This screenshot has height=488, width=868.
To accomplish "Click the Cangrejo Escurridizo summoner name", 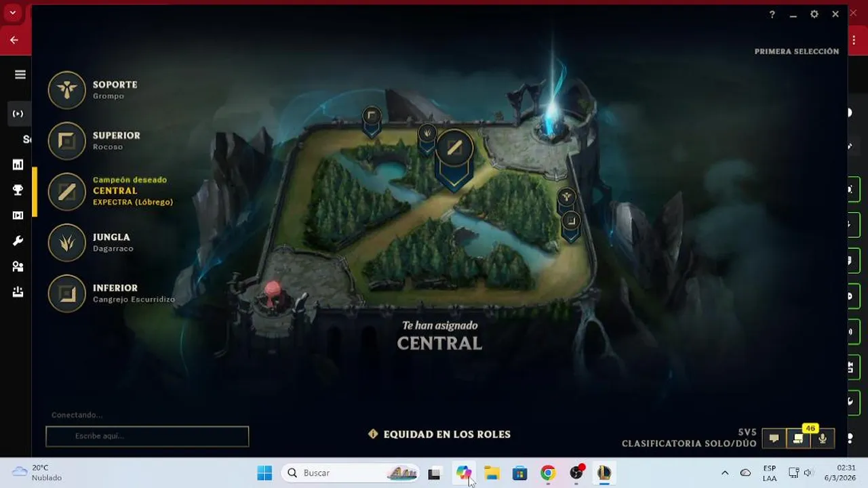I will (x=134, y=300).
